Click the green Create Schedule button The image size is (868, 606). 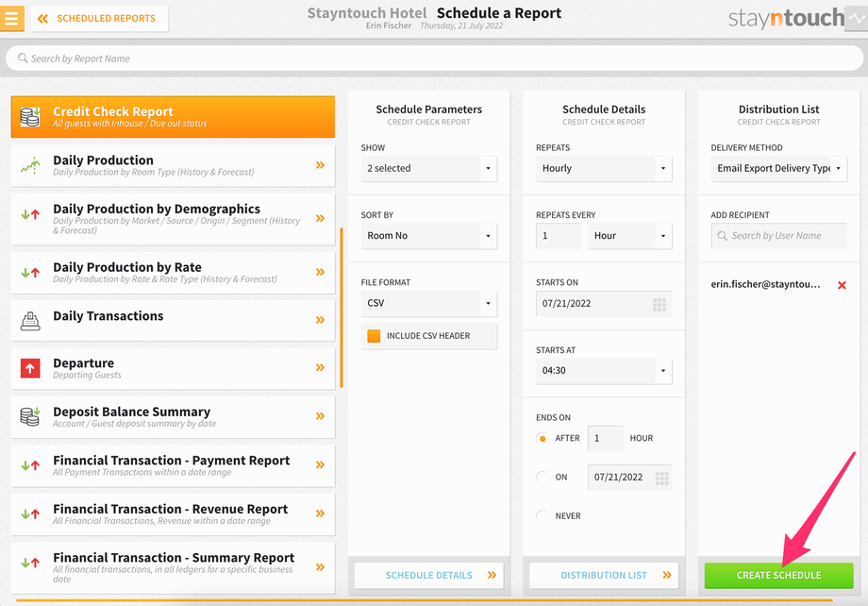point(779,576)
